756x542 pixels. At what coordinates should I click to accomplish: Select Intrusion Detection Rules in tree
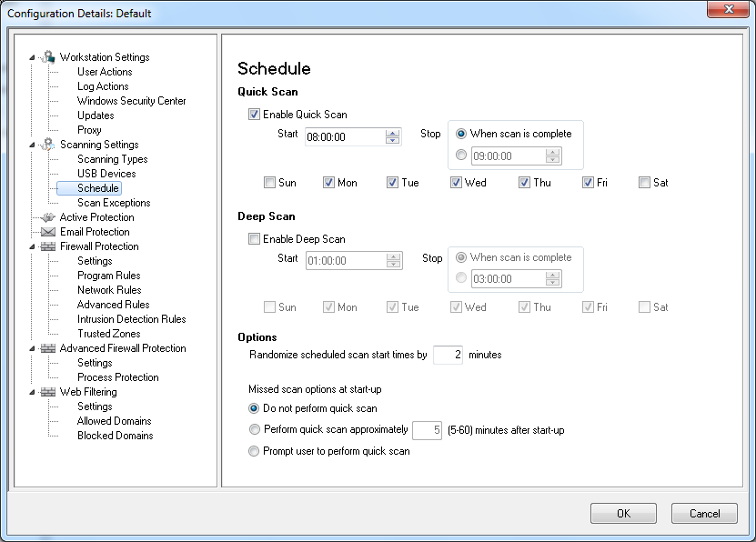point(131,319)
